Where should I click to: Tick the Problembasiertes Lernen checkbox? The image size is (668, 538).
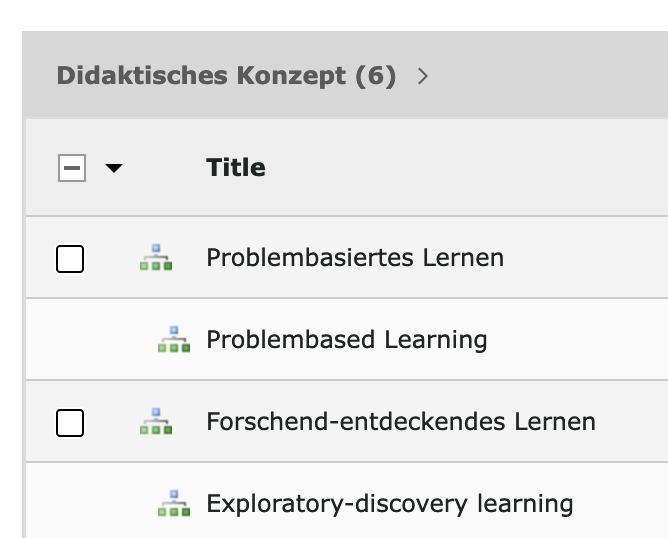[x=70, y=259]
